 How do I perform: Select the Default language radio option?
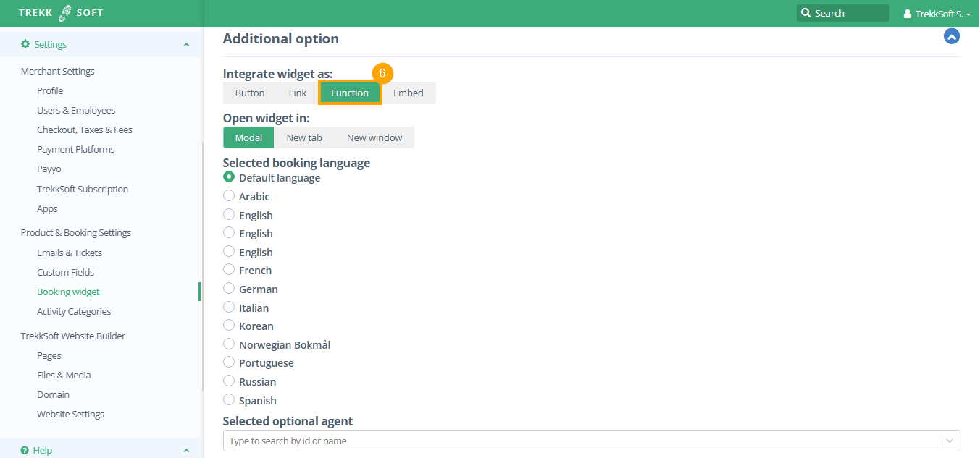(229, 177)
